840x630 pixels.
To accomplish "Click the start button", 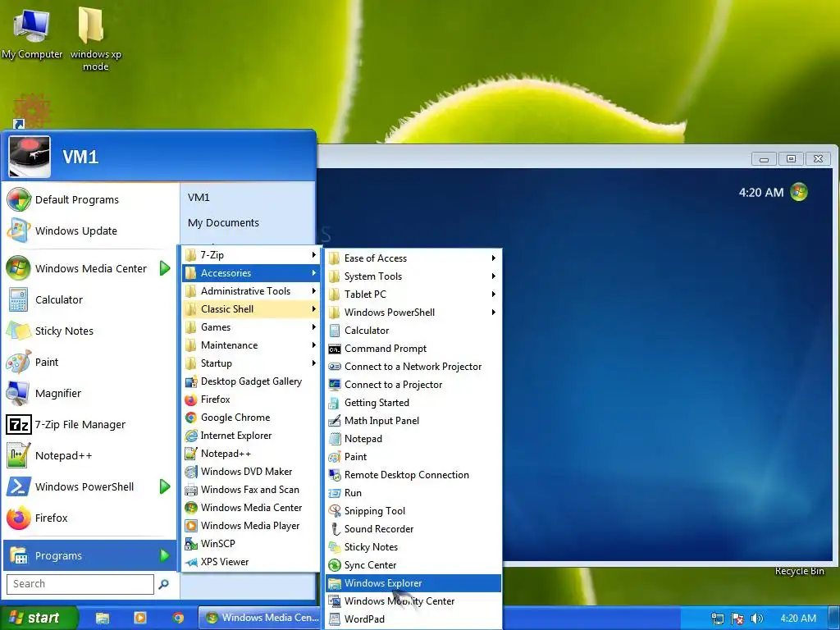I will [x=39, y=618].
